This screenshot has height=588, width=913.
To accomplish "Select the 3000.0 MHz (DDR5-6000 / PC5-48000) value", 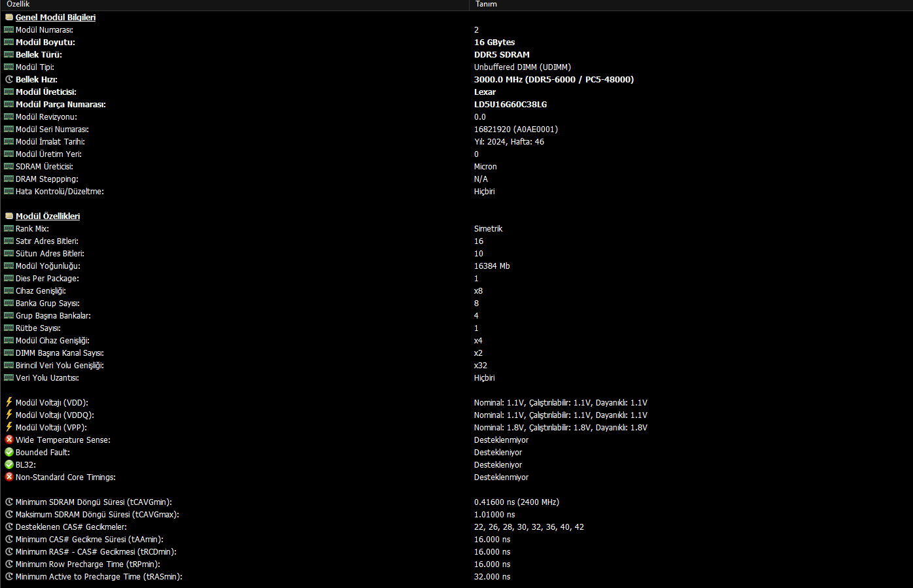I will 554,80.
